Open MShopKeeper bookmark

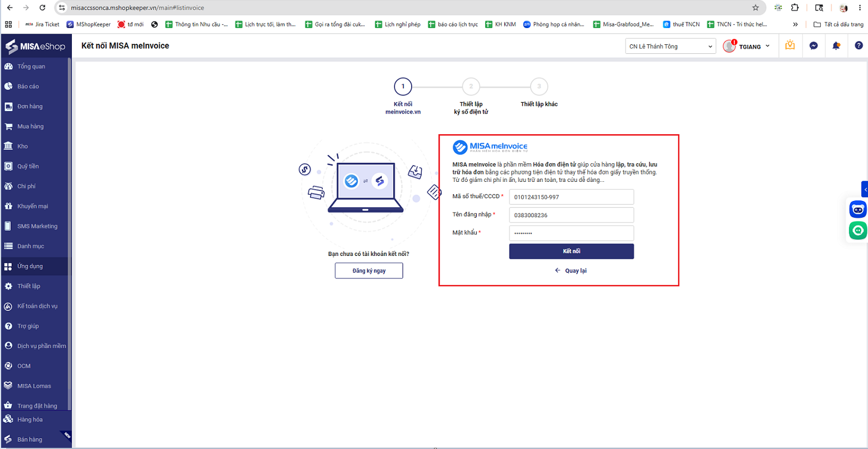pos(89,24)
